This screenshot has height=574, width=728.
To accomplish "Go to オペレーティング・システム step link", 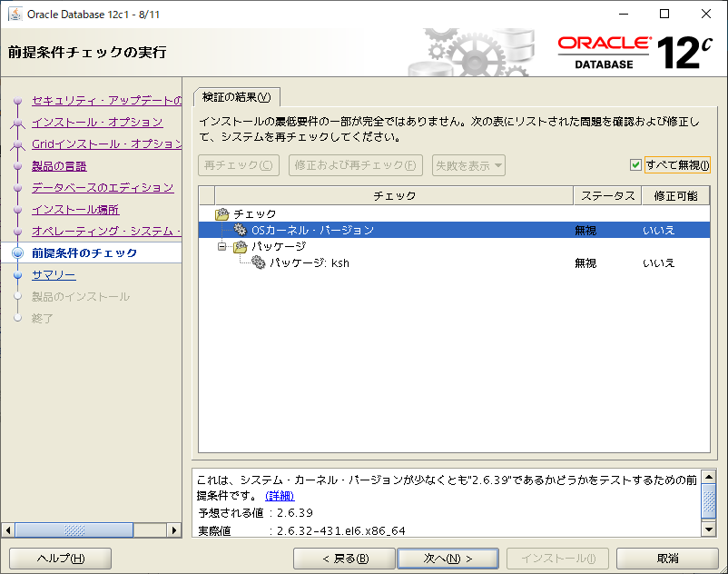I will point(107,232).
